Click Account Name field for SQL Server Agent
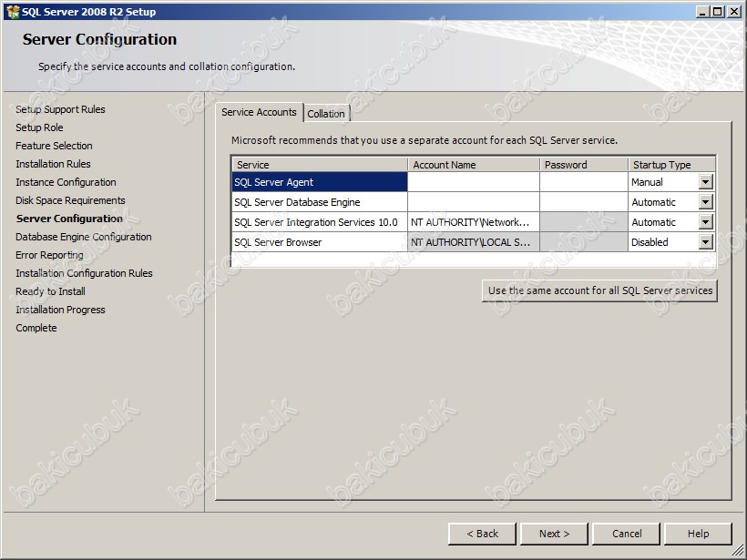The height and width of the screenshot is (560, 747). [474, 182]
